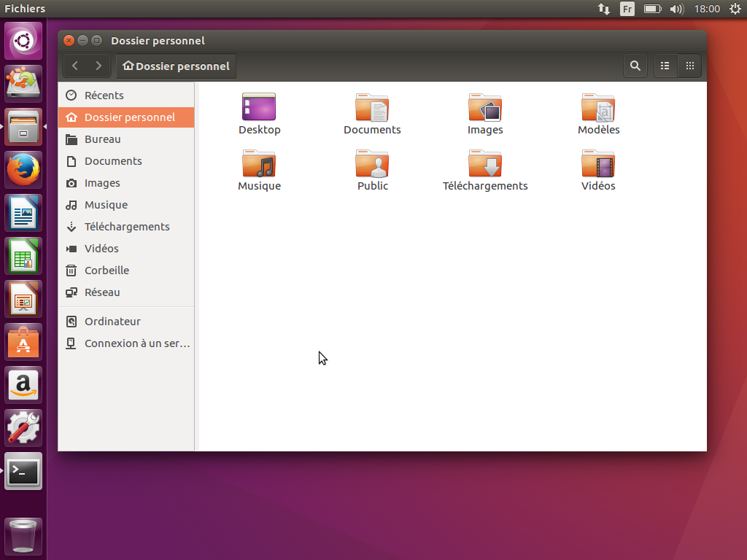Open the Modèles folder
This screenshot has height=560, width=747.
pos(598,109)
